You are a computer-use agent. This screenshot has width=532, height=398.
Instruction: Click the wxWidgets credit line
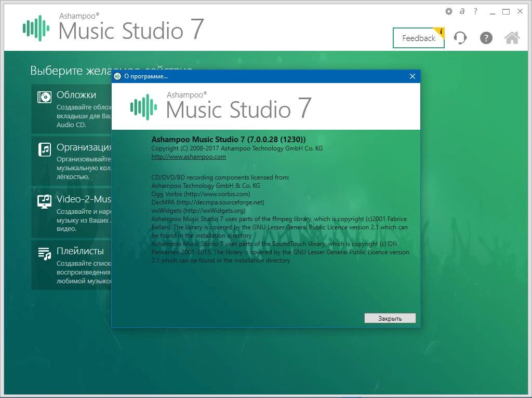[198, 211]
